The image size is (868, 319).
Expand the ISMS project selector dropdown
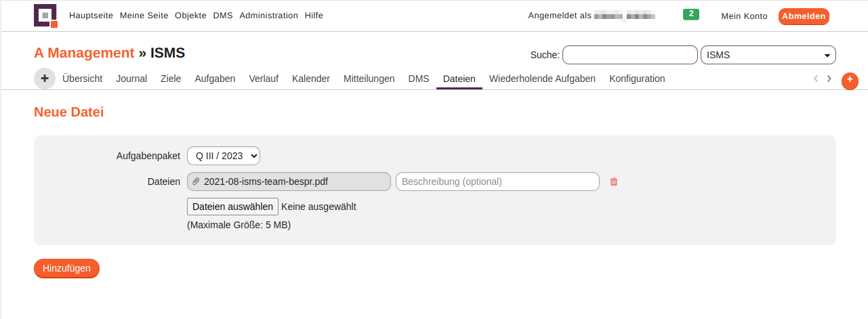(x=768, y=55)
